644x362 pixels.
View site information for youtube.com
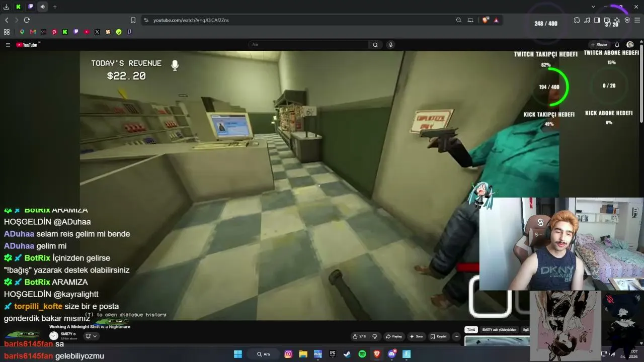pyautogui.click(x=146, y=20)
